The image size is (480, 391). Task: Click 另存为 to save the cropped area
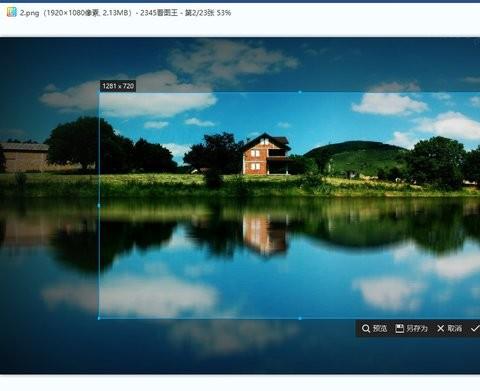(411, 329)
